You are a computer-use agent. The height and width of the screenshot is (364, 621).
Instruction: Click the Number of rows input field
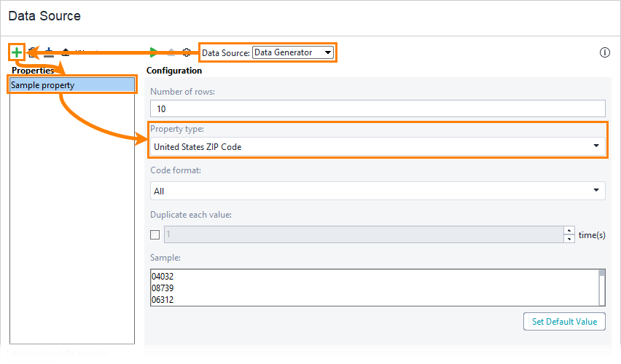point(378,108)
